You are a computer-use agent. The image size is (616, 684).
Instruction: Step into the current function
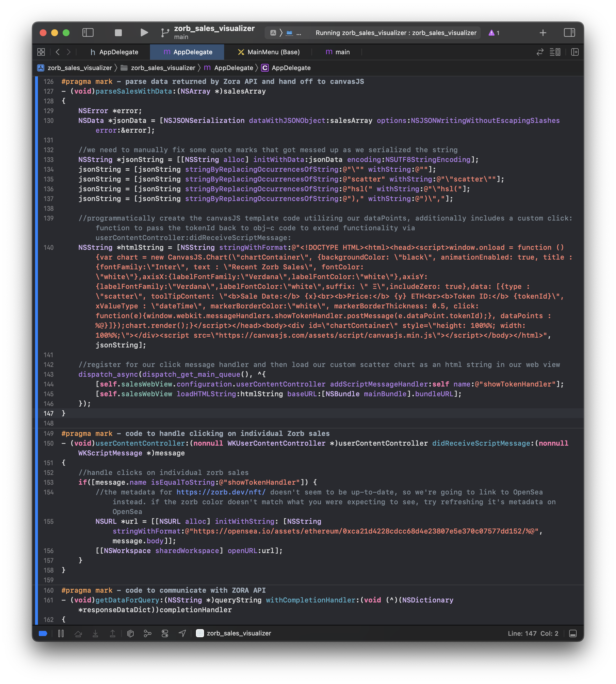[x=96, y=633]
